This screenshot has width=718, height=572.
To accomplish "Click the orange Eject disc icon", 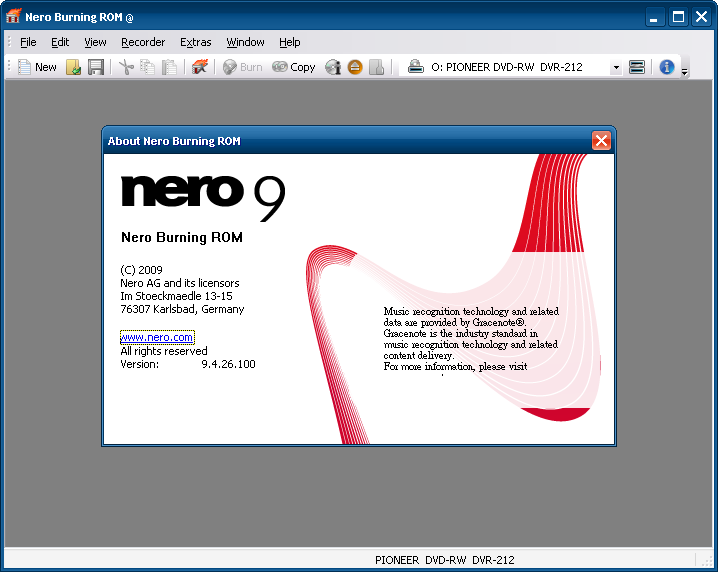I will click(x=355, y=67).
